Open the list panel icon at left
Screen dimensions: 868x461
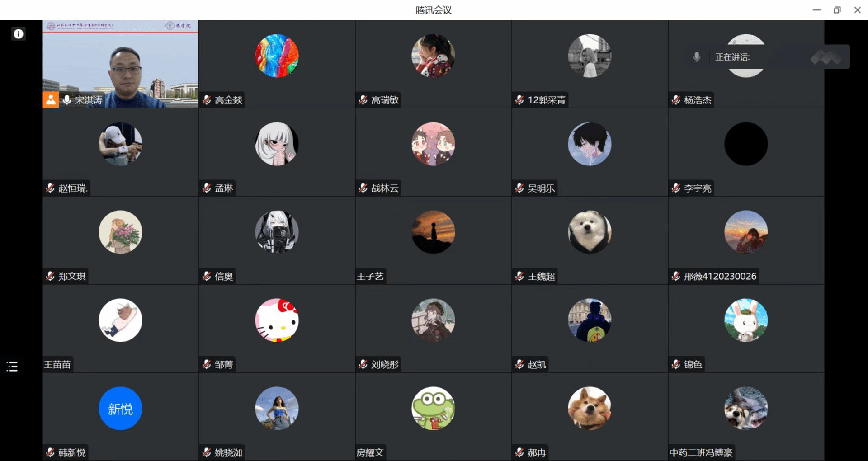tap(12, 367)
